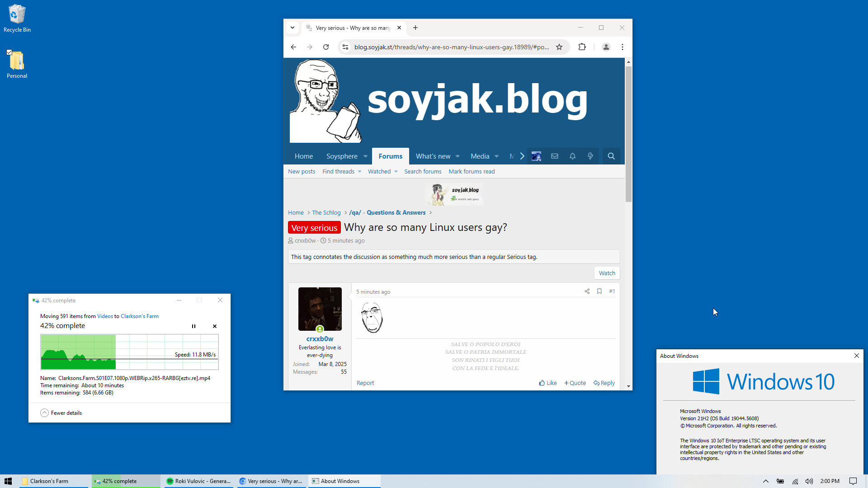The height and width of the screenshot is (488, 868).
Task: Open /qa/ Questions & Answers breadcrumb
Action: (387, 213)
